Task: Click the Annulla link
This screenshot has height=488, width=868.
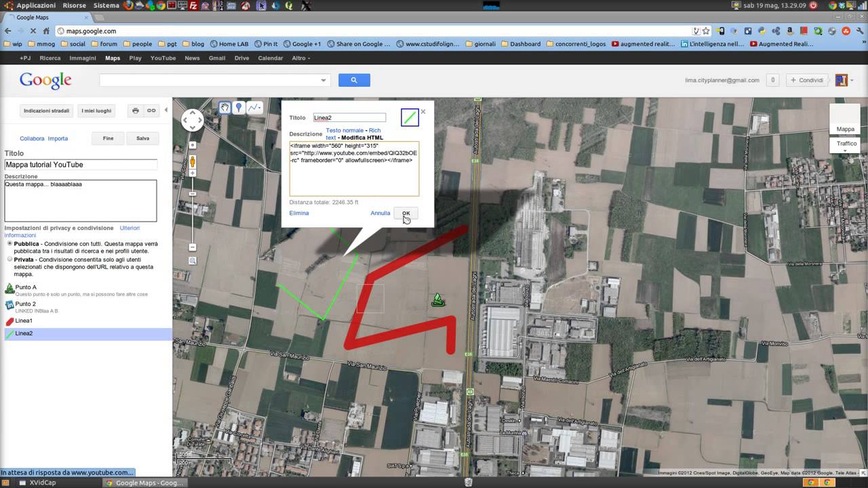Action: click(x=380, y=213)
